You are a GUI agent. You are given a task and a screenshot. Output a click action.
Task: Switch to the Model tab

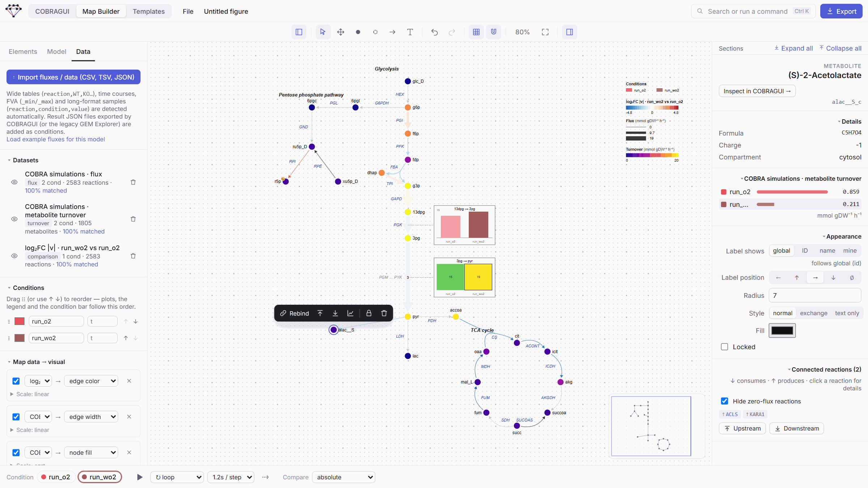pos(56,52)
